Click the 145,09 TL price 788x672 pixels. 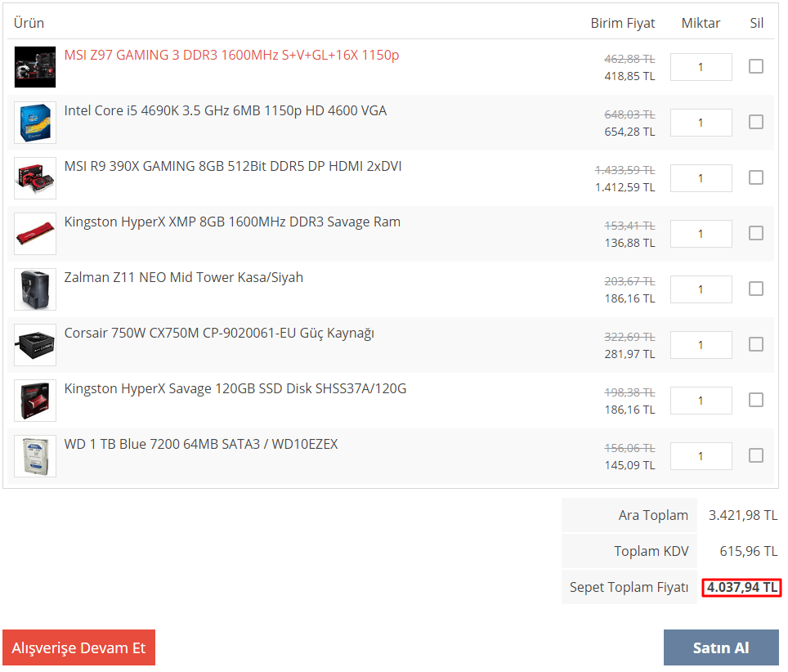(629, 465)
